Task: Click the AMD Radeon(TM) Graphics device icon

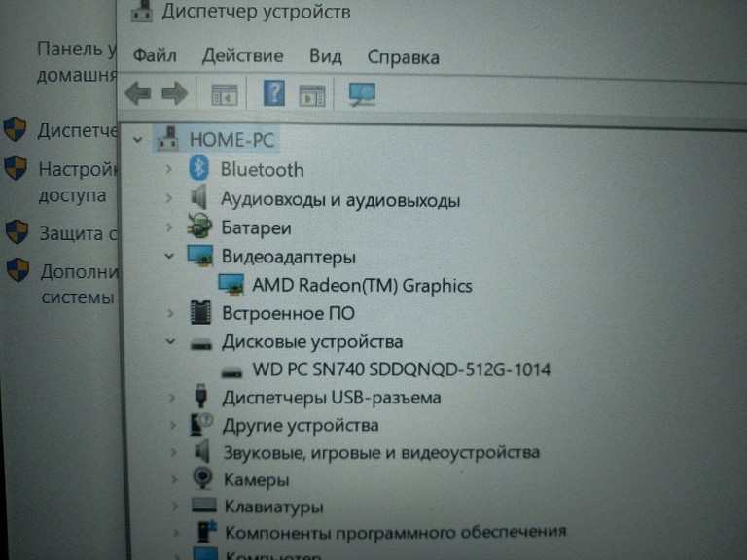Action: pos(231,284)
